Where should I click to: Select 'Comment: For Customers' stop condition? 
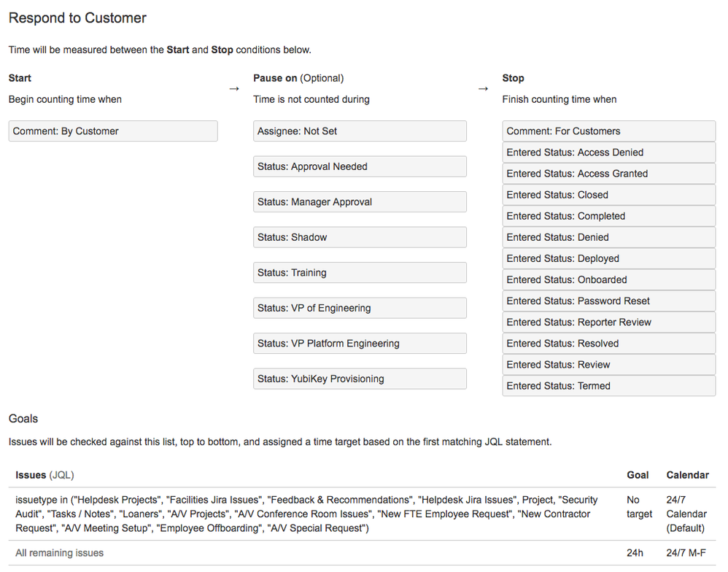tap(608, 131)
